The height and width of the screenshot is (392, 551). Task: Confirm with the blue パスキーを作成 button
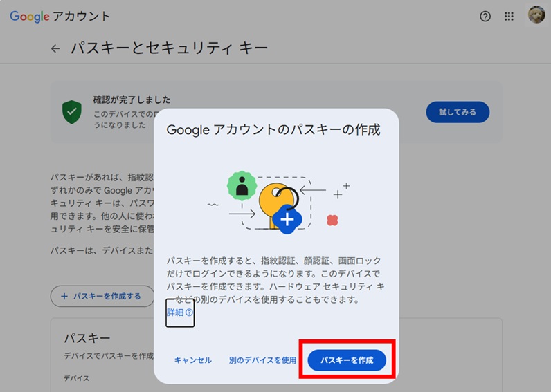click(347, 360)
